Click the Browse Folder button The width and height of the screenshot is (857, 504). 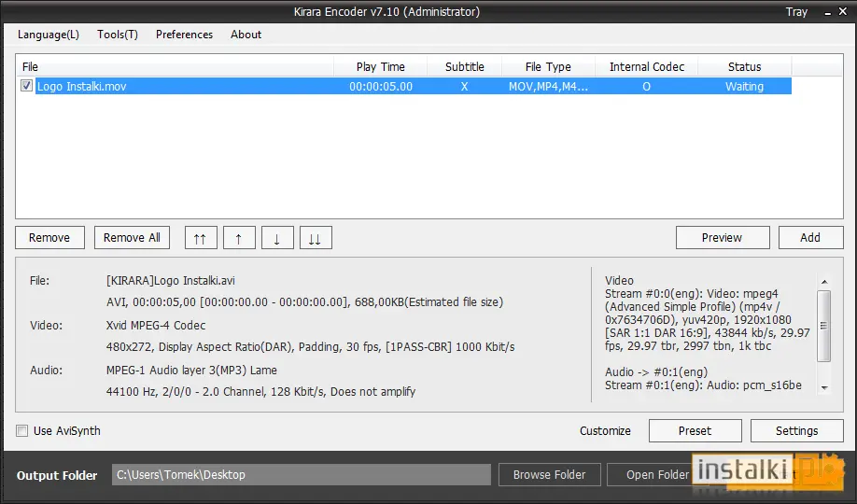[549, 474]
